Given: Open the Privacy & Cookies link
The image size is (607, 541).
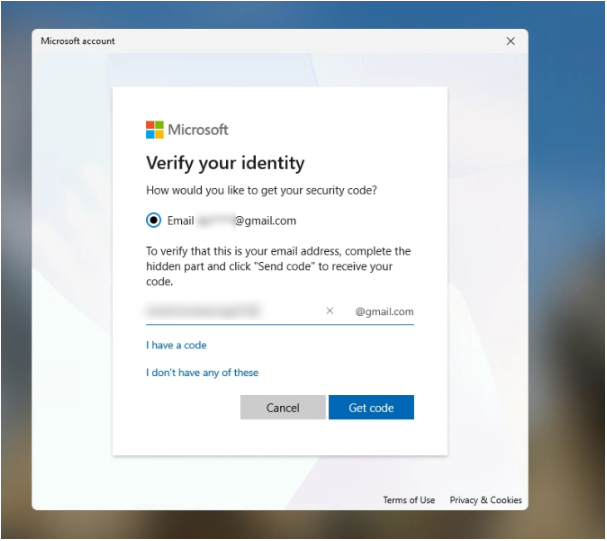Looking at the screenshot, I should (x=486, y=500).
